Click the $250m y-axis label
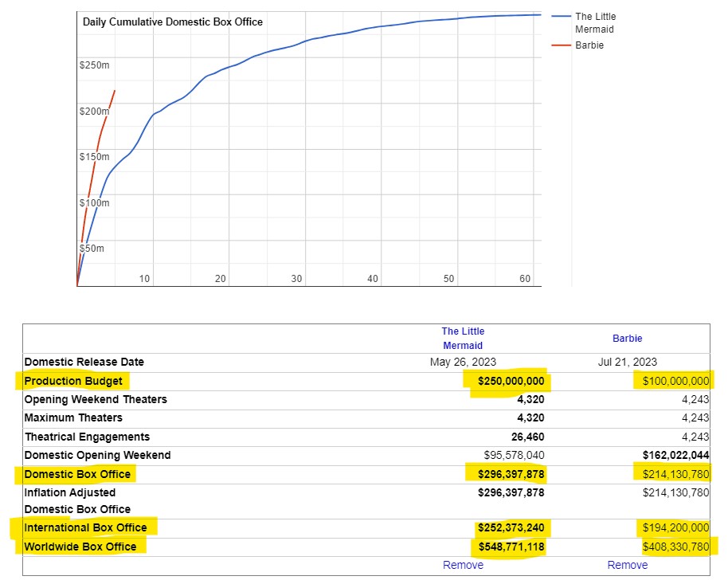This screenshot has width=728, height=584. pos(94,65)
